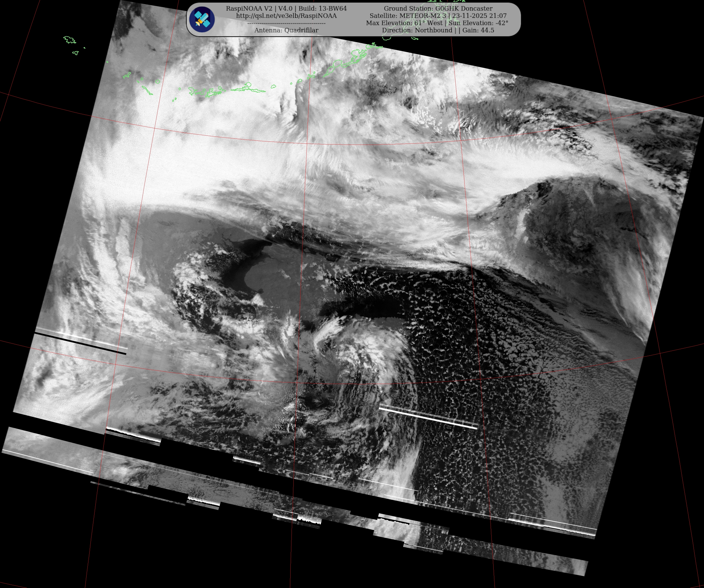Screen dimensions: 704x588
Task: Click the thick black dropout line at left edge
Action: [80, 343]
